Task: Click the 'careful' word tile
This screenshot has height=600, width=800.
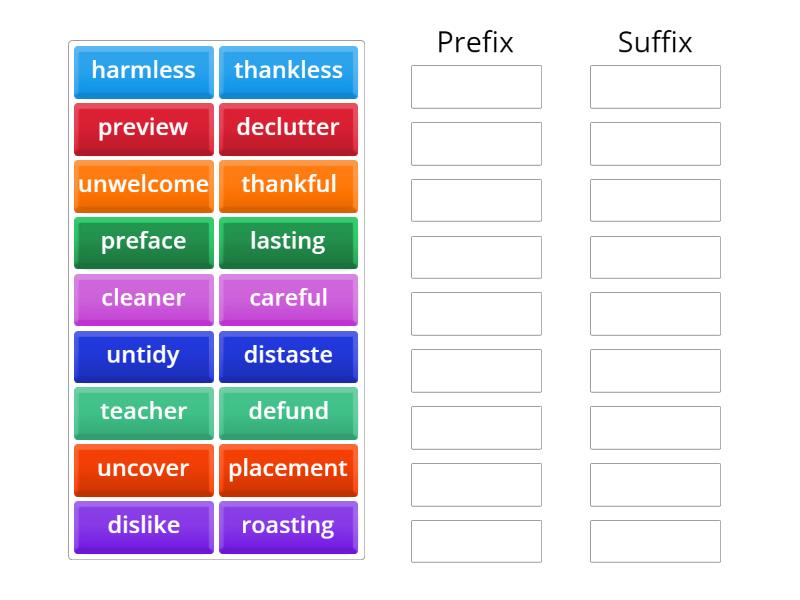Action: tap(288, 299)
